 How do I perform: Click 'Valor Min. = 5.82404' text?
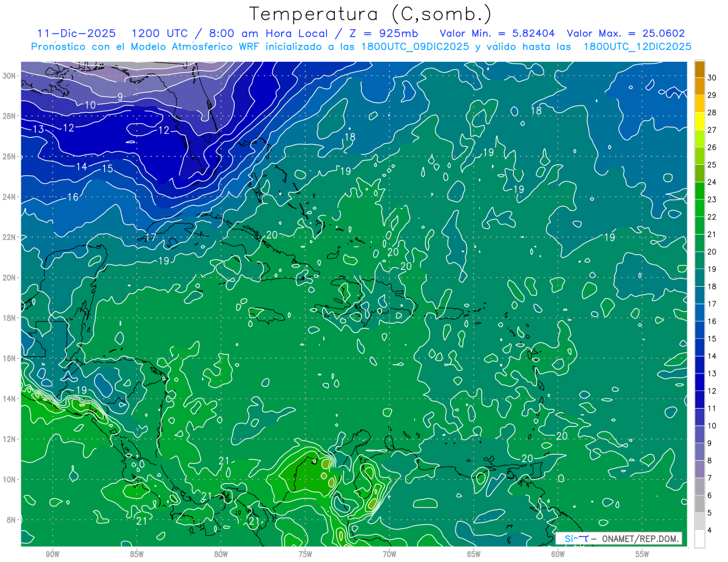click(x=497, y=33)
